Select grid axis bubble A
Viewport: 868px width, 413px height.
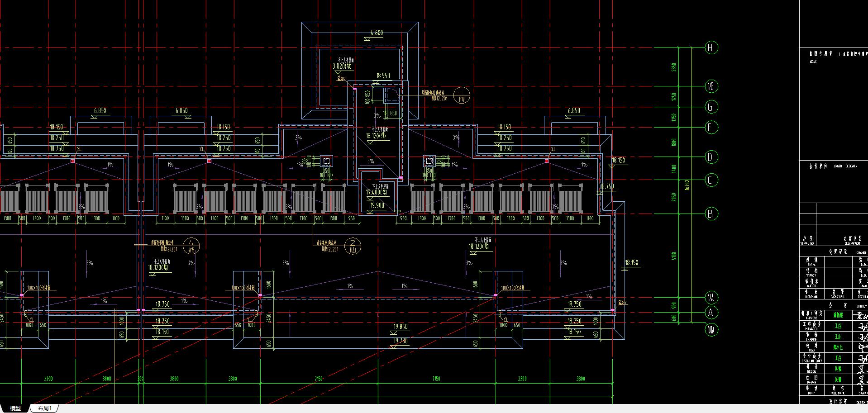coord(711,313)
